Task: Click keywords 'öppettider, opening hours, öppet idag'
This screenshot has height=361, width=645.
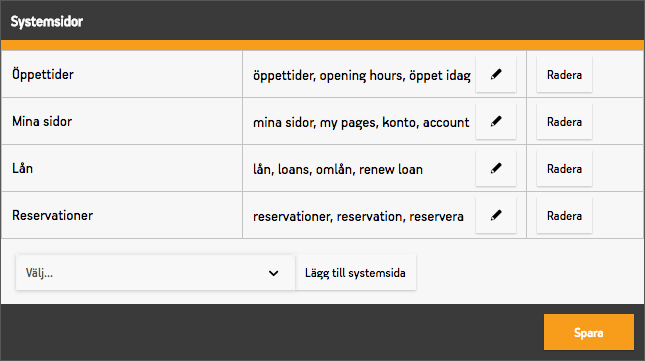Action: click(362, 75)
